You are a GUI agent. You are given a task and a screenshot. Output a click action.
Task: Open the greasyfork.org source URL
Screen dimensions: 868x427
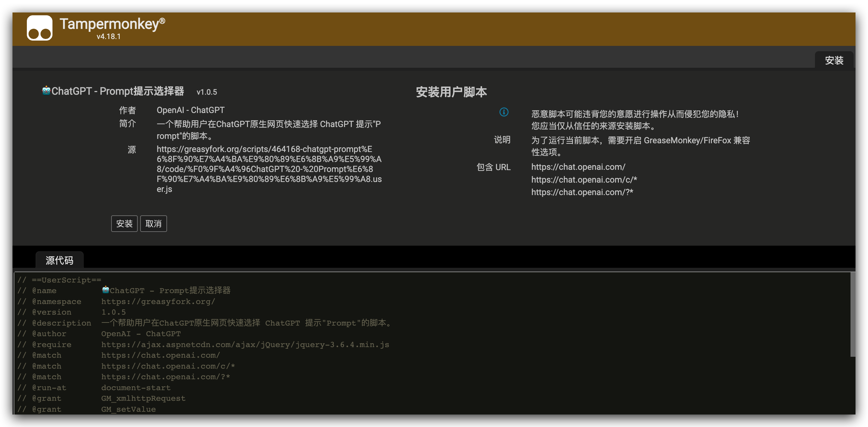(269, 169)
